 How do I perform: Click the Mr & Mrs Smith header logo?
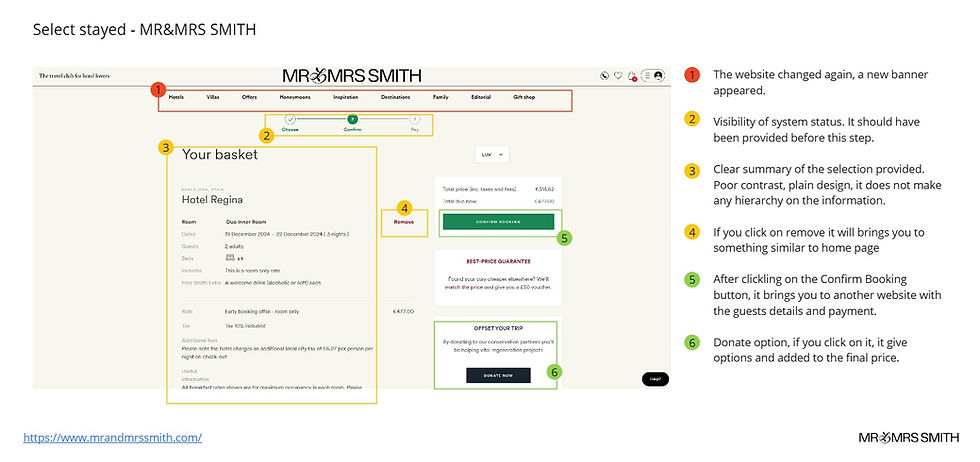352,76
